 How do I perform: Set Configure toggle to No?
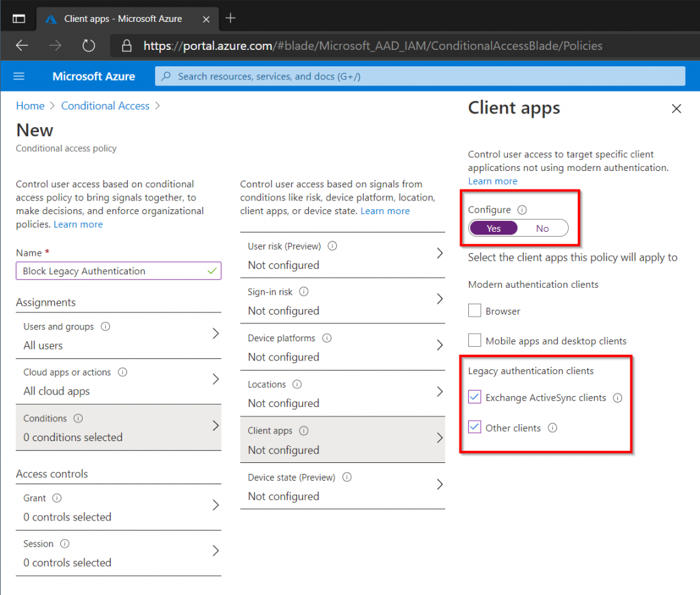[x=542, y=228]
